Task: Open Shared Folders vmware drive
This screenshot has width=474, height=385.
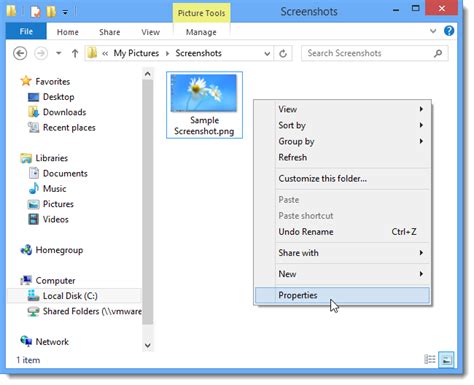Action: click(92, 311)
